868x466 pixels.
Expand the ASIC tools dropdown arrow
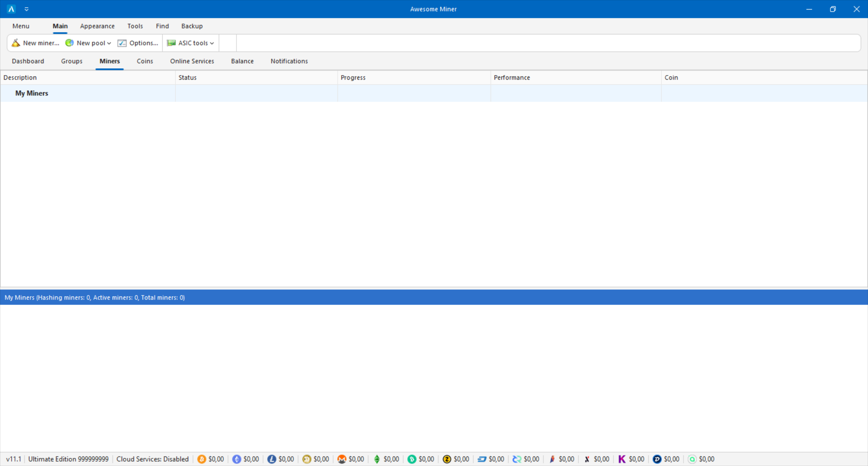pos(212,43)
